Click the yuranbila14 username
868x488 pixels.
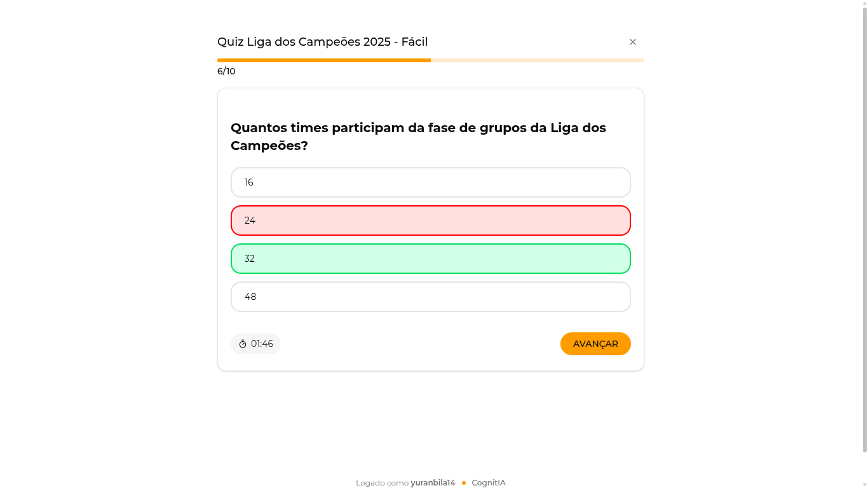point(433,482)
